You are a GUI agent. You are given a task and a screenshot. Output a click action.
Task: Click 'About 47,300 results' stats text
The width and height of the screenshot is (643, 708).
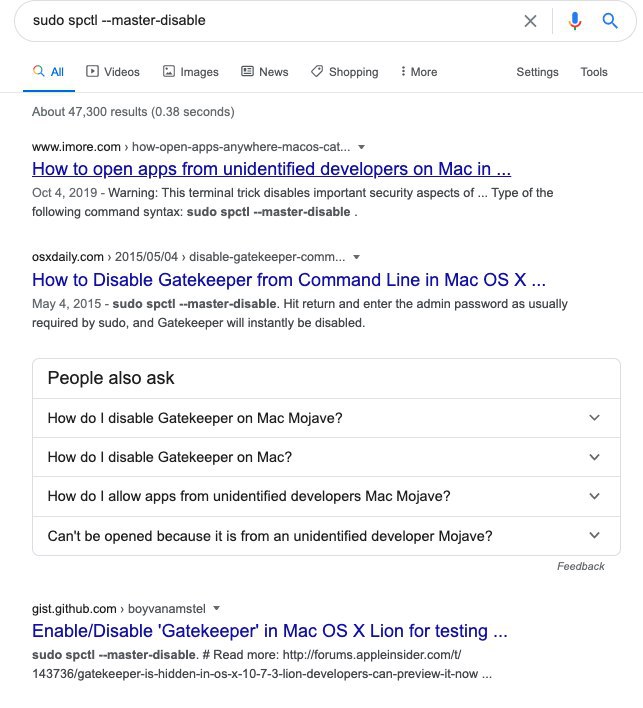133,112
